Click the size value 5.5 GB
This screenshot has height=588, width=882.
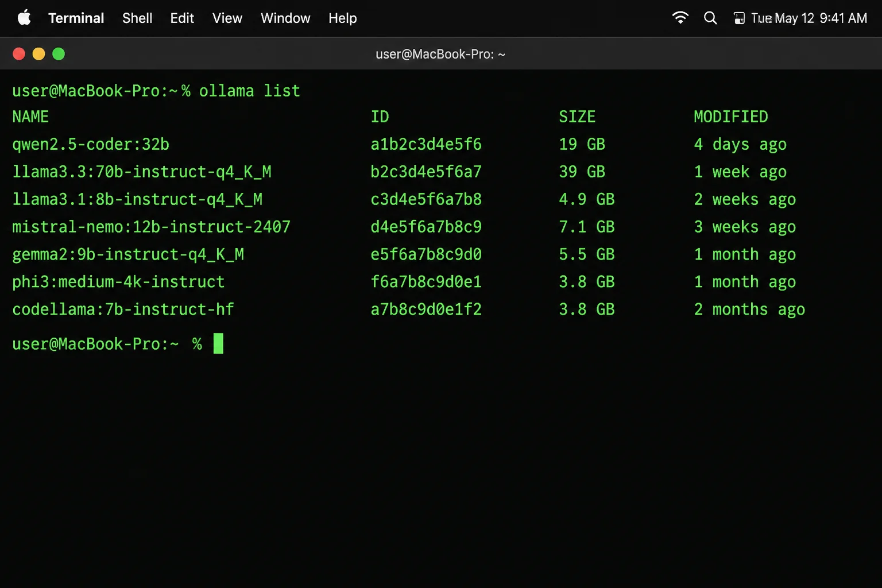pos(587,254)
